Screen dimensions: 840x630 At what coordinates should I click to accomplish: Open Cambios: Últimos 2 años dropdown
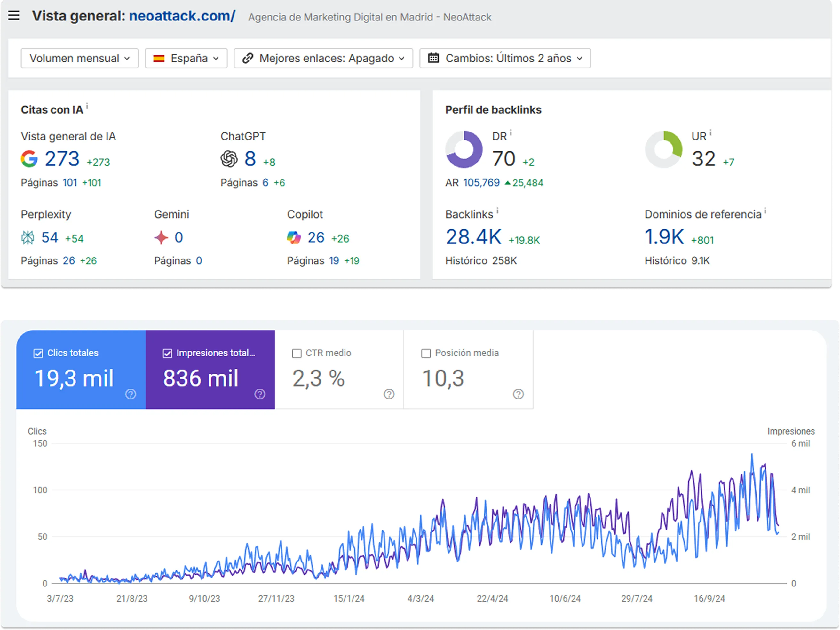tap(505, 58)
